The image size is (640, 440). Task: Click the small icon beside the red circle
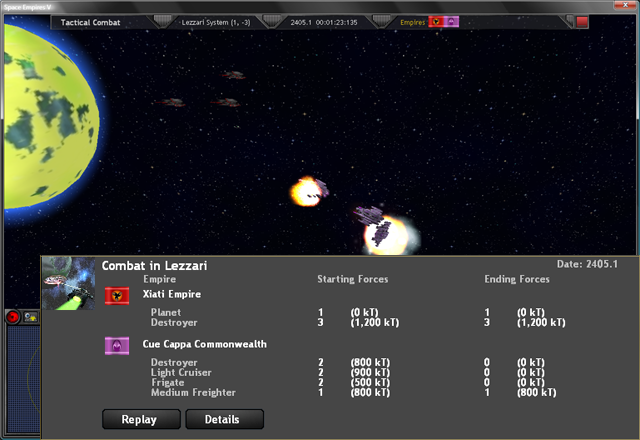pyautogui.click(x=30, y=317)
